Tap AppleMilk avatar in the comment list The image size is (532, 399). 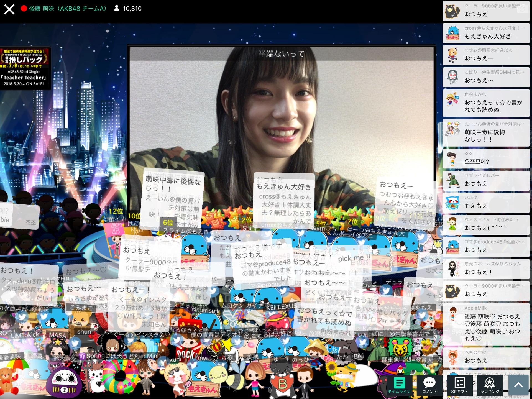click(x=452, y=313)
